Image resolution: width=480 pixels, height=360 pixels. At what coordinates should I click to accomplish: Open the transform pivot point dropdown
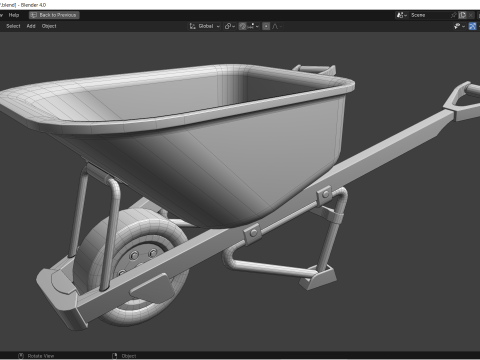[230, 26]
